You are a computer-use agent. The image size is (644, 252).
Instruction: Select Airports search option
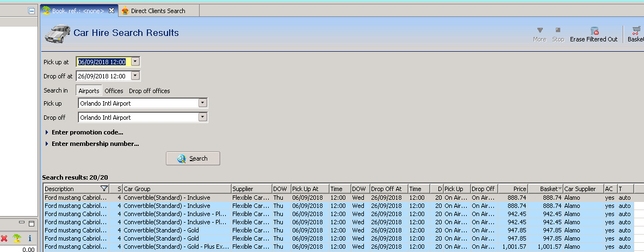89,91
